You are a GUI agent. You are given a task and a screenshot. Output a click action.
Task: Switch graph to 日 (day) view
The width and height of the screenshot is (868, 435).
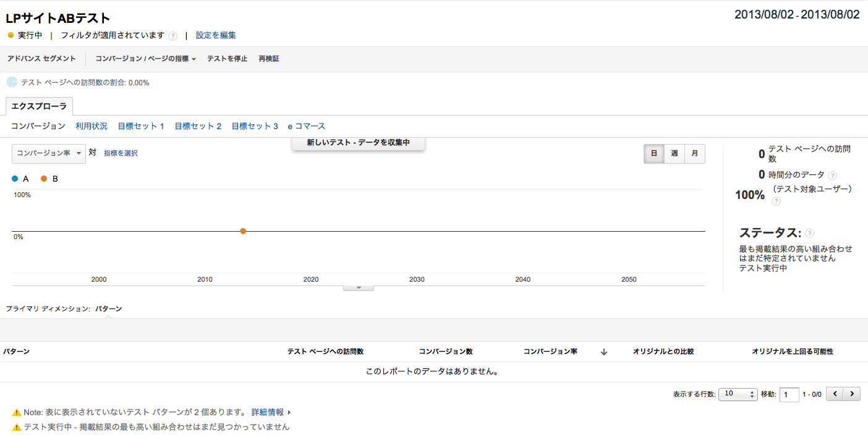point(653,154)
